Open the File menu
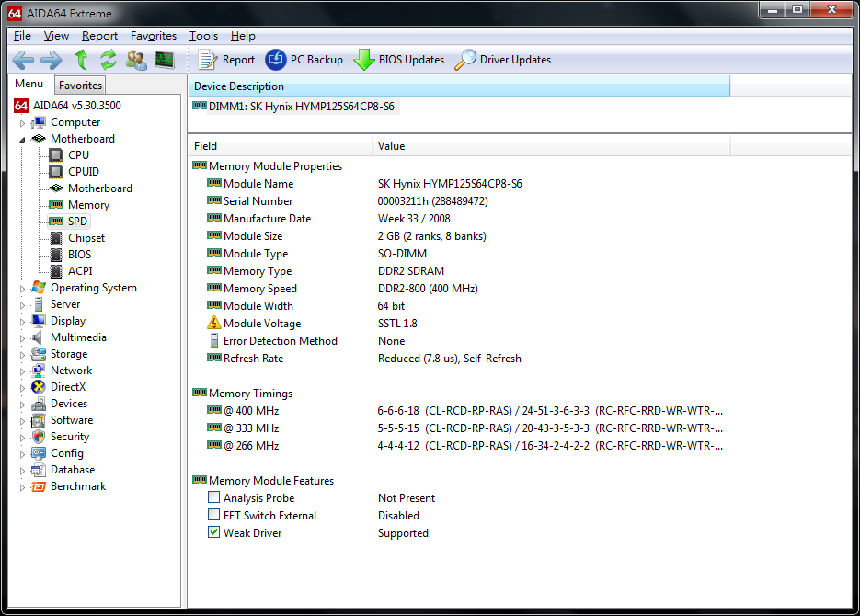 tap(22, 36)
